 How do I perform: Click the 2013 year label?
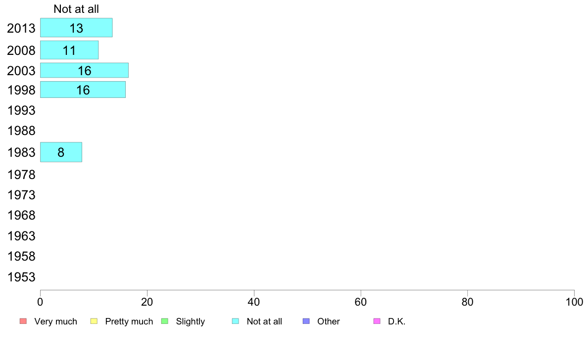(21, 28)
